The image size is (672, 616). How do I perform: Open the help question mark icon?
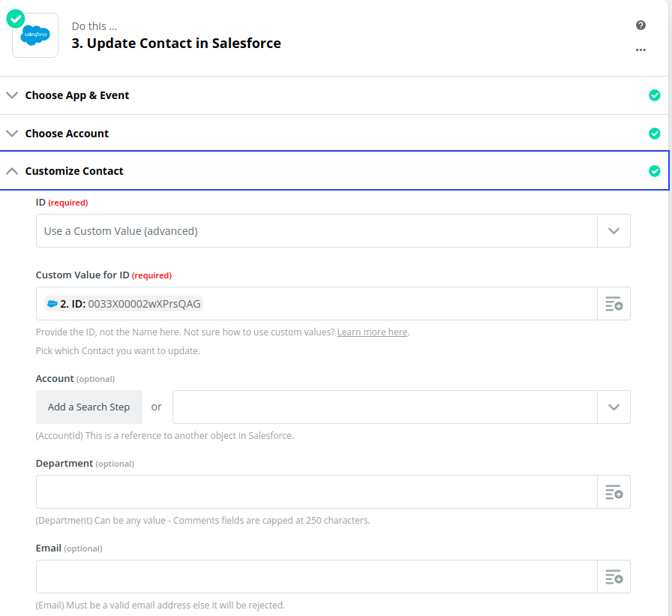(640, 26)
